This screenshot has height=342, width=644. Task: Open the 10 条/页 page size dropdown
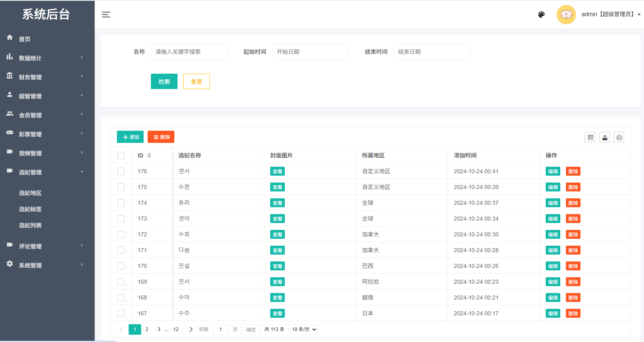303,329
